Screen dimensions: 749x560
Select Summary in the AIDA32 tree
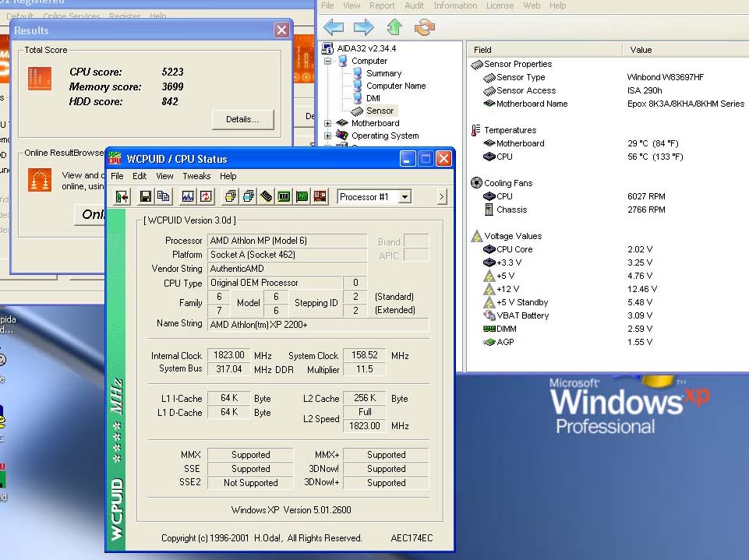[383, 73]
